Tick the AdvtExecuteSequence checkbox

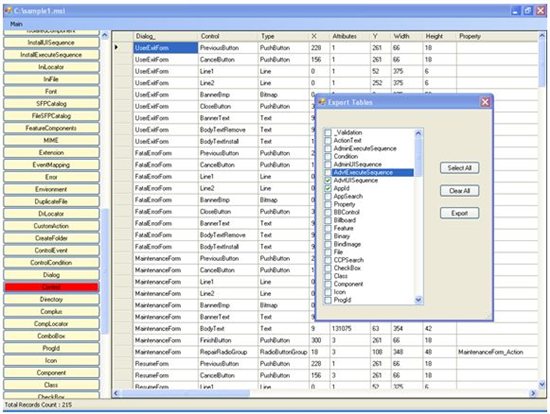(x=328, y=172)
